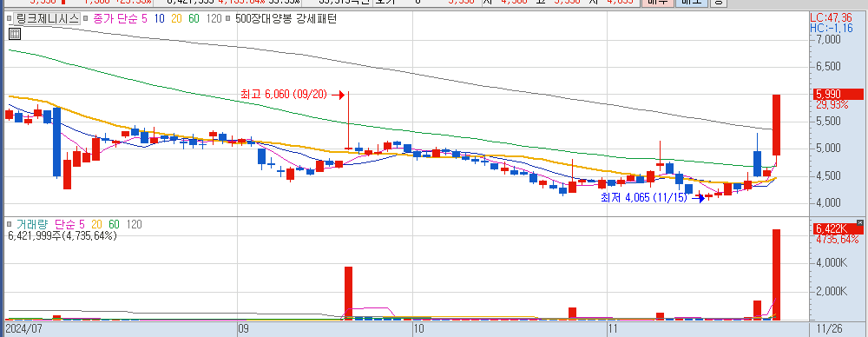The image size is (868, 337).
Task: Click the 11/26 date label
Action: click(829, 328)
